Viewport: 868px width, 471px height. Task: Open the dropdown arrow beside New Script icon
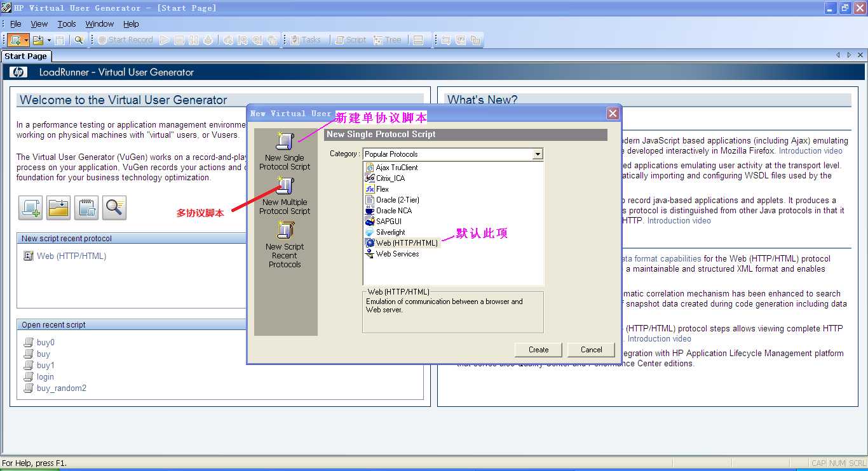pyautogui.click(x=26, y=40)
